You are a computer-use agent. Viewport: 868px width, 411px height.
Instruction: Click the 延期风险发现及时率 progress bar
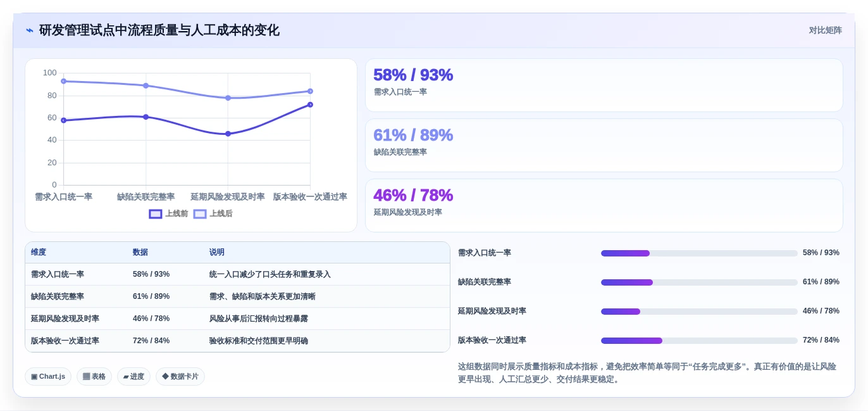click(x=699, y=312)
